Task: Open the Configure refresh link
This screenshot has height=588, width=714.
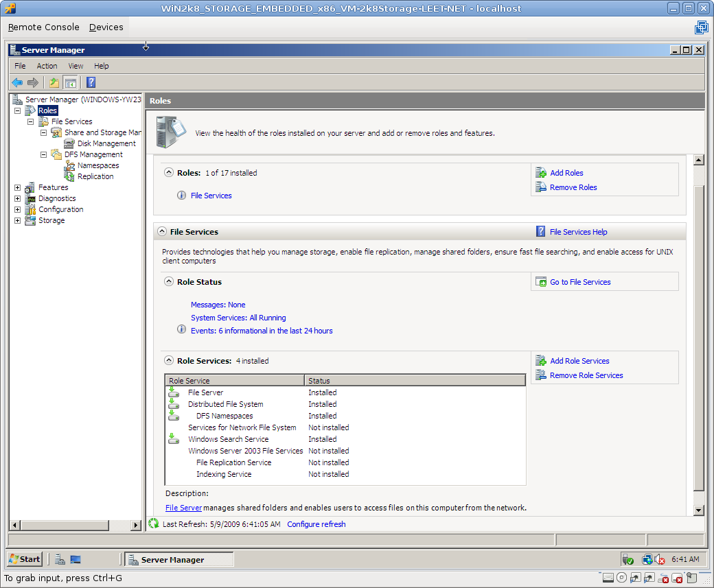Action: (316, 524)
